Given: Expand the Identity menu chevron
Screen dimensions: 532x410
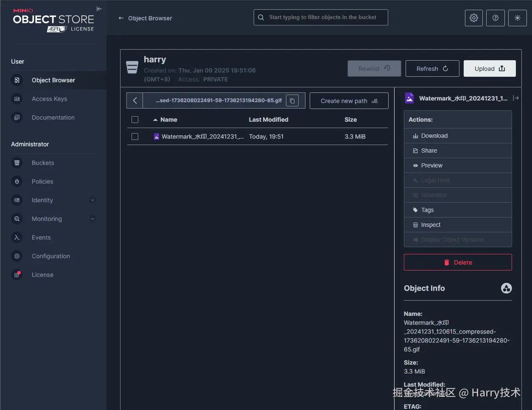Looking at the screenshot, I should [92, 200].
